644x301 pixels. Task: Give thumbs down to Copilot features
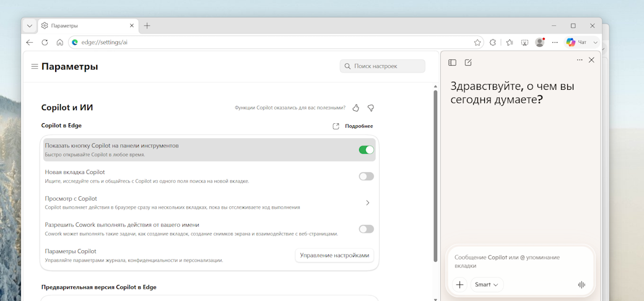[x=371, y=108]
